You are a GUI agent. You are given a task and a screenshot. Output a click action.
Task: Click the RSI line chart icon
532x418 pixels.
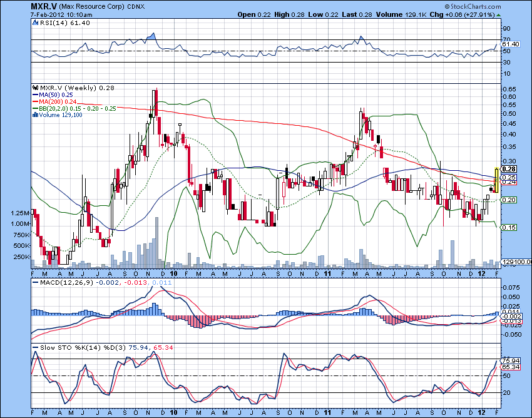tap(35, 23)
